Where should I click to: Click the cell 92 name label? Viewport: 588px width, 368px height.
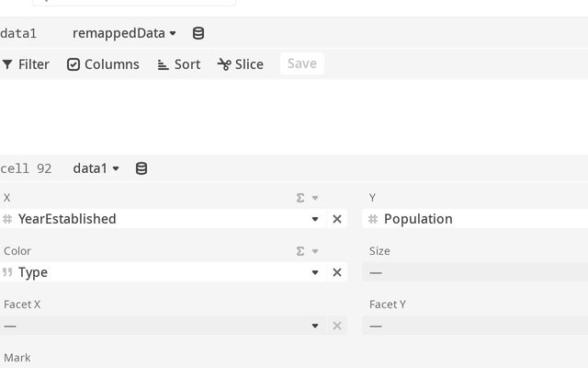pyautogui.click(x=26, y=168)
